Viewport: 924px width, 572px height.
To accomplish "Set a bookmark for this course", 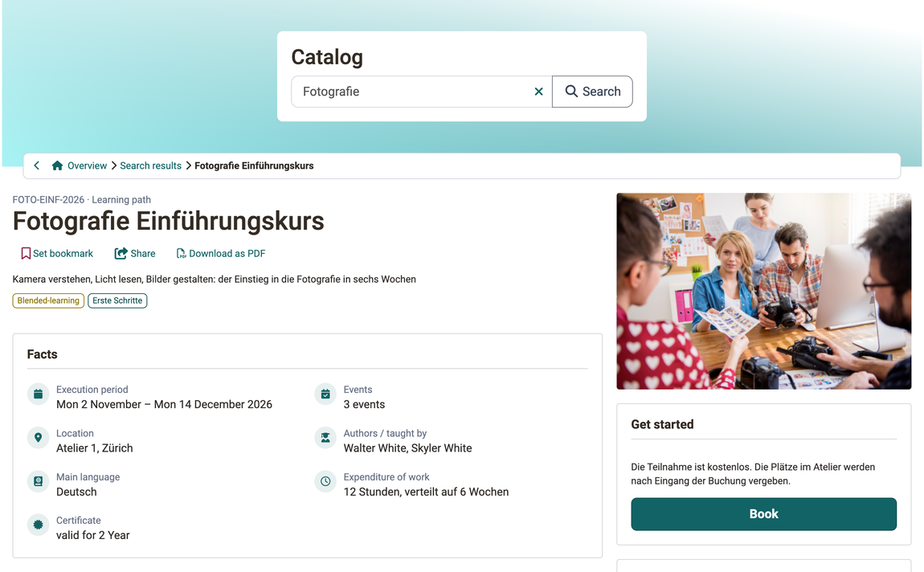I will pos(57,253).
